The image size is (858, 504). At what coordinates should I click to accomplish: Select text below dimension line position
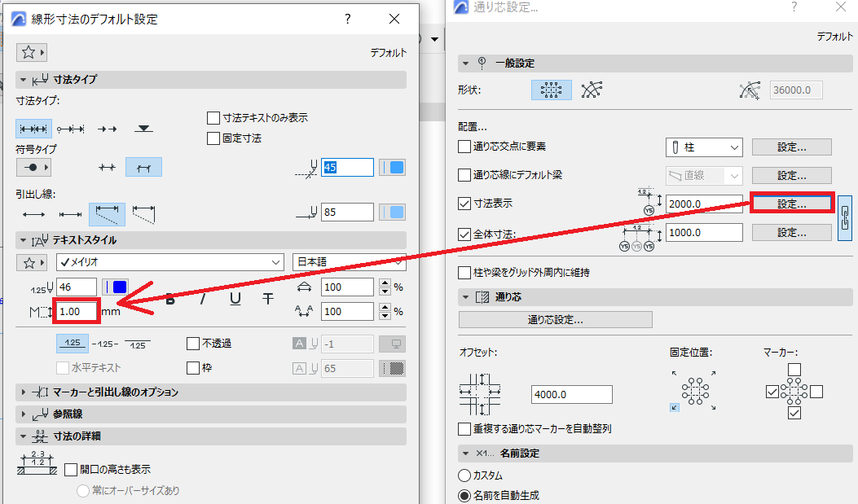[138, 344]
